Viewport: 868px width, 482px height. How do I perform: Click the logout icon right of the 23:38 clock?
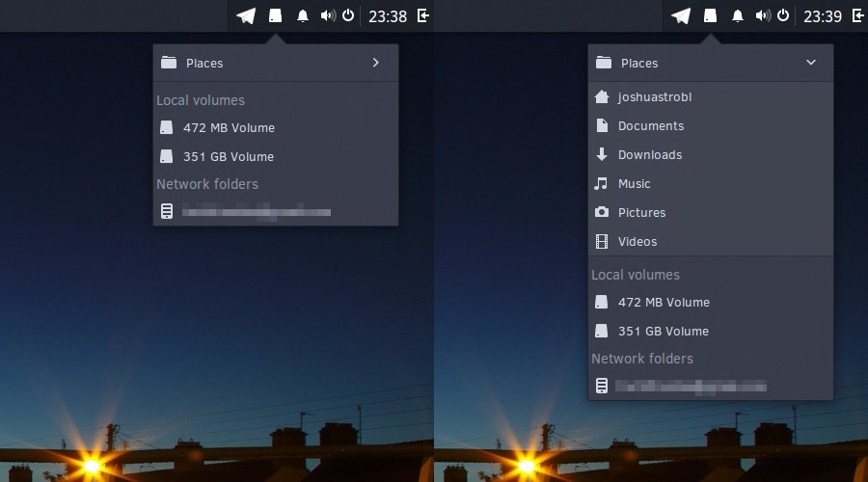423,15
